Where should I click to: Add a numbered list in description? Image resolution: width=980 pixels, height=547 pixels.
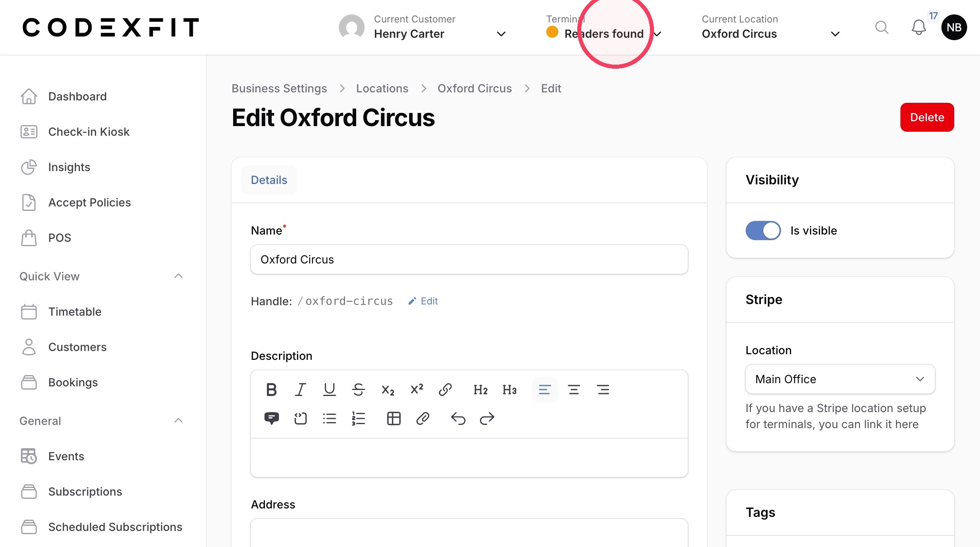tap(358, 418)
